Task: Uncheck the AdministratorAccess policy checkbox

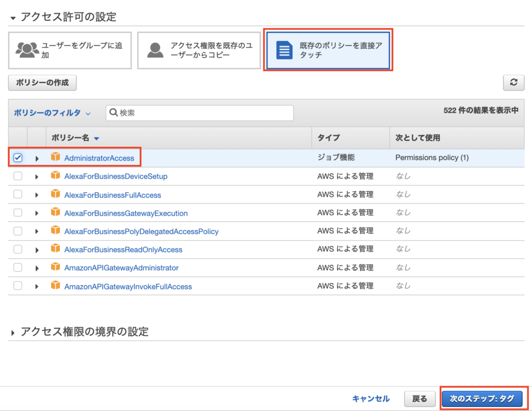Action: point(18,158)
